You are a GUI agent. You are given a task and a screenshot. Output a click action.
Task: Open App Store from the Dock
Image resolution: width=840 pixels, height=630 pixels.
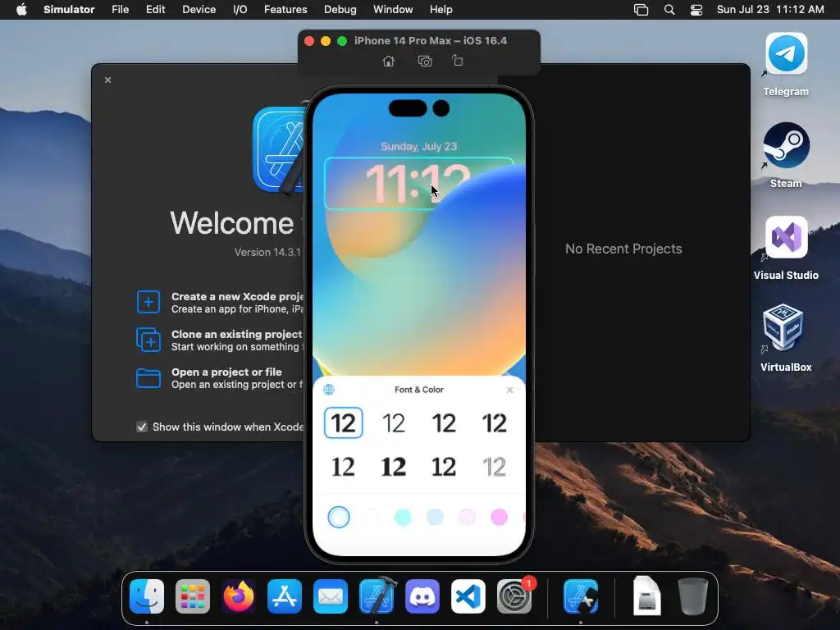click(x=285, y=596)
